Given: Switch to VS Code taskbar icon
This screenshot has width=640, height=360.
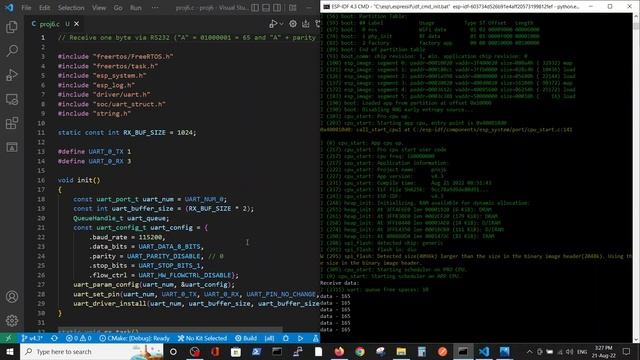Looking at the screenshot, I should [484, 352].
